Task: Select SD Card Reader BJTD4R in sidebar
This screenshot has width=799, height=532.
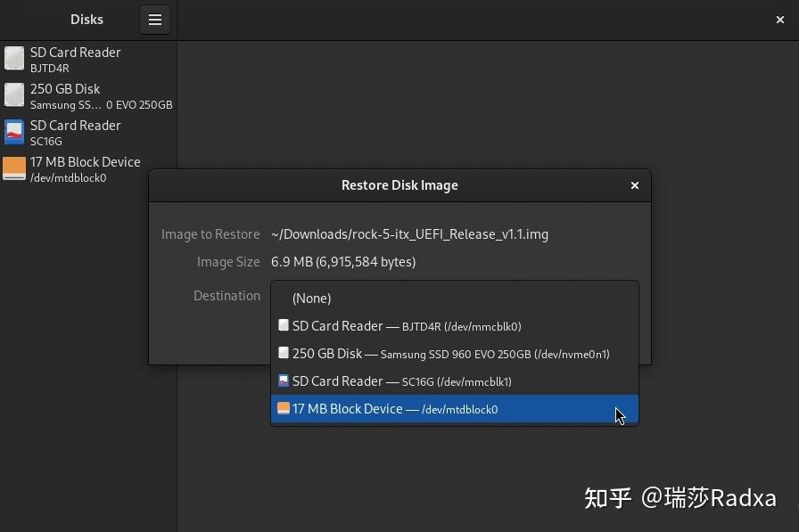Action: click(88, 59)
